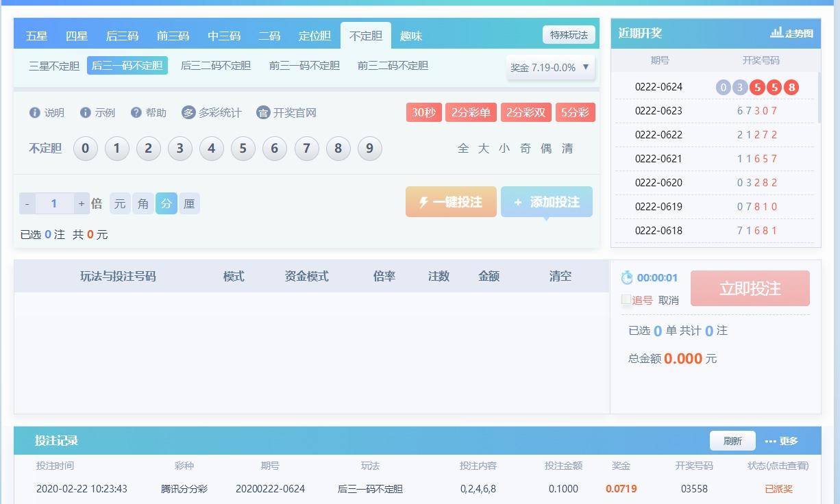Click 偶 quick-select filter
The image size is (840, 504).
point(546,149)
